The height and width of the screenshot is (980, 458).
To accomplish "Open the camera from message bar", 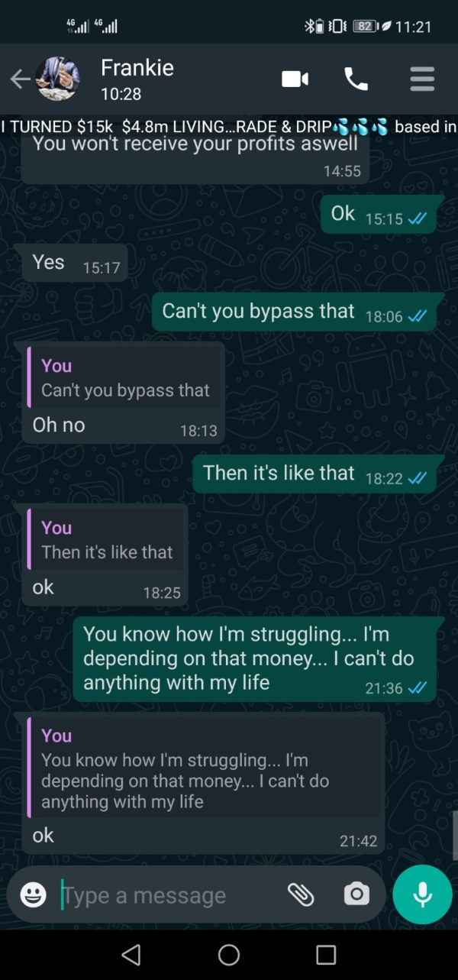I will [x=356, y=894].
